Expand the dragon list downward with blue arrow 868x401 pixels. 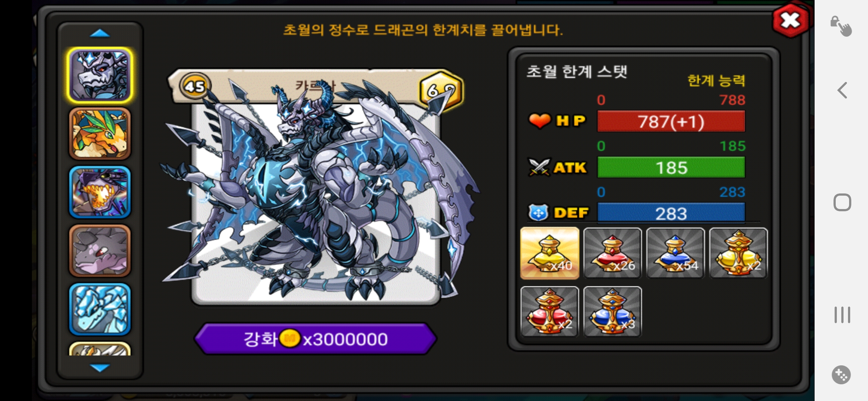tap(100, 367)
